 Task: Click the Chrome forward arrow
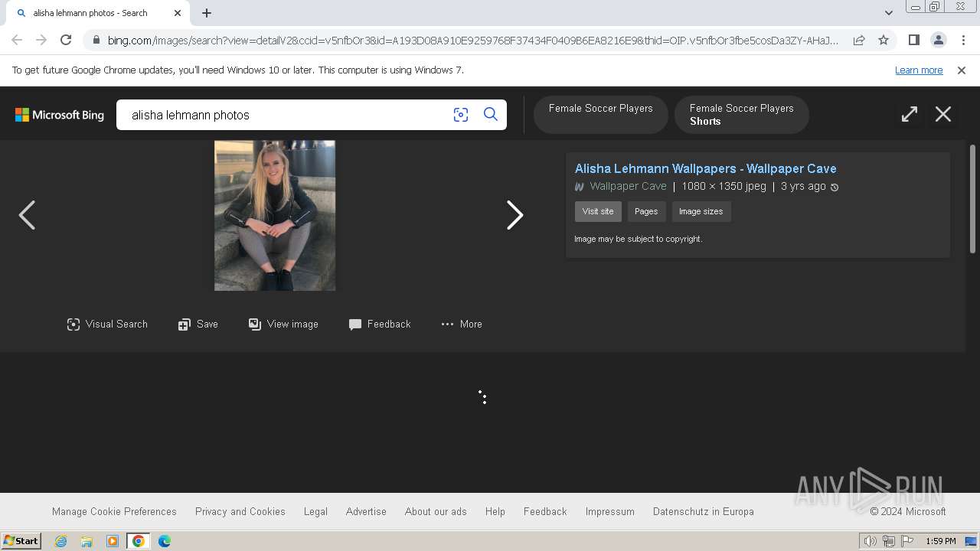(x=41, y=40)
